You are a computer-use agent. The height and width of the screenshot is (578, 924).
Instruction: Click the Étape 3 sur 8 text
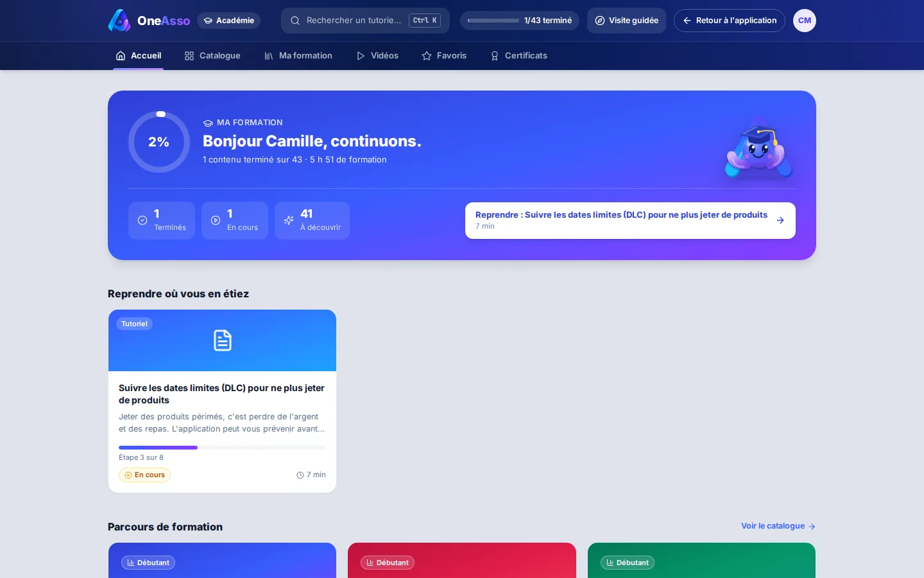[x=141, y=457]
